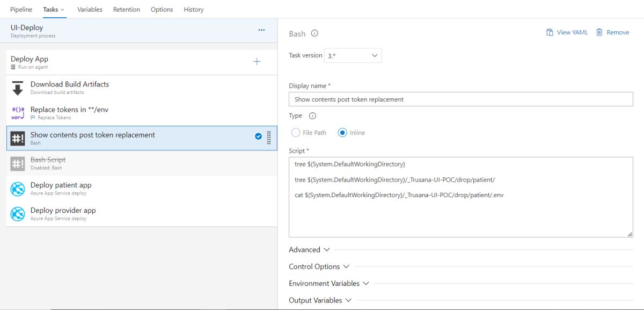Image resolution: width=644 pixels, height=310 pixels.
Task: Open the Task version dropdown
Action: coord(353,55)
